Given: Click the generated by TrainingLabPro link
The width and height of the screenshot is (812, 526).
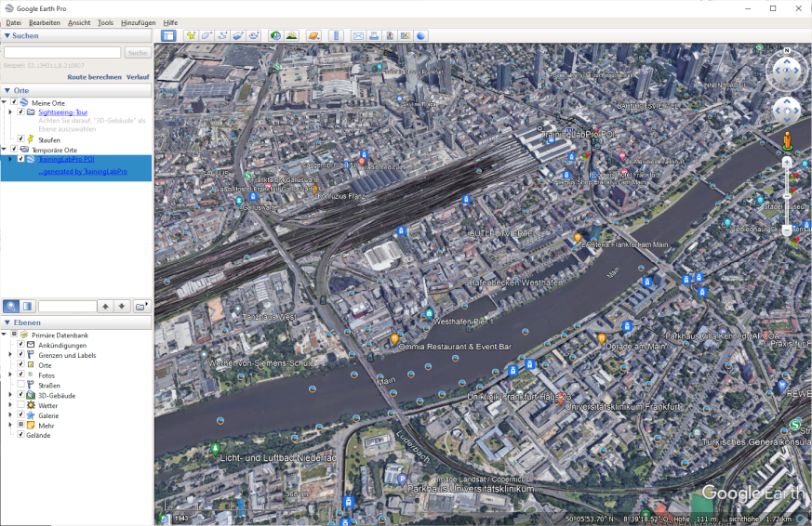Looking at the screenshot, I should [x=83, y=171].
